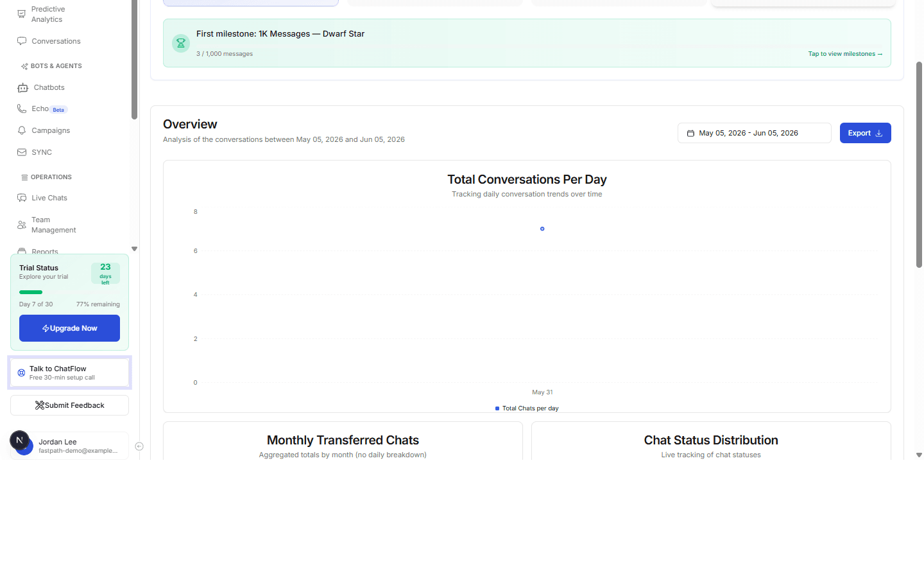Click Upgrade Now button
The width and height of the screenshot is (924, 578).
69,328
